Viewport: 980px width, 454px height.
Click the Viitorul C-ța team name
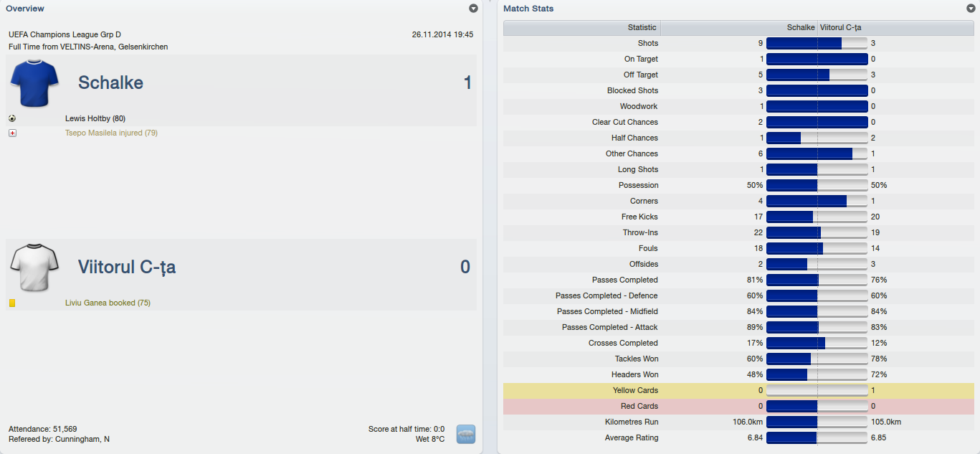127,268
